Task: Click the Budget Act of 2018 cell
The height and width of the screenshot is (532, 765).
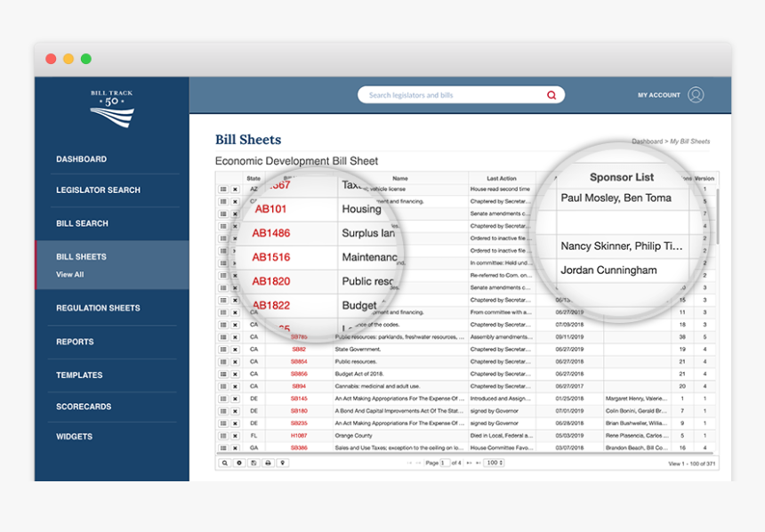Action: pyautogui.click(x=399, y=374)
